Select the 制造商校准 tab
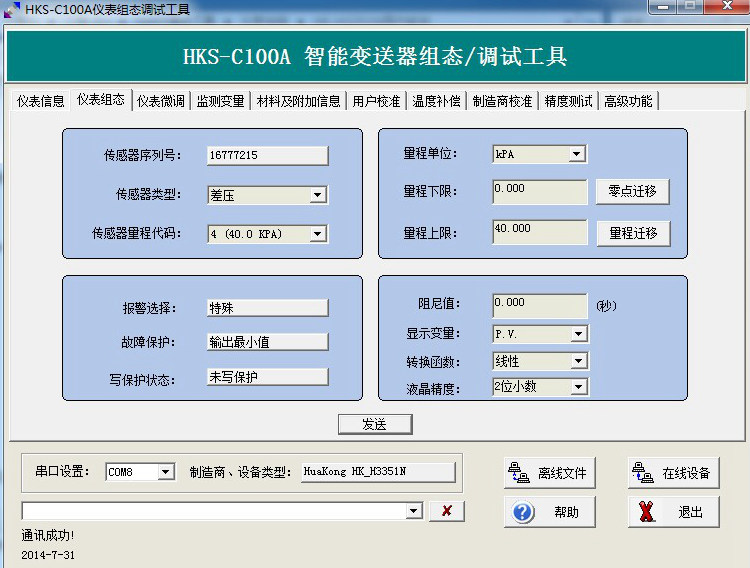750x568 pixels. pyautogui.click(x=502, y=101)
